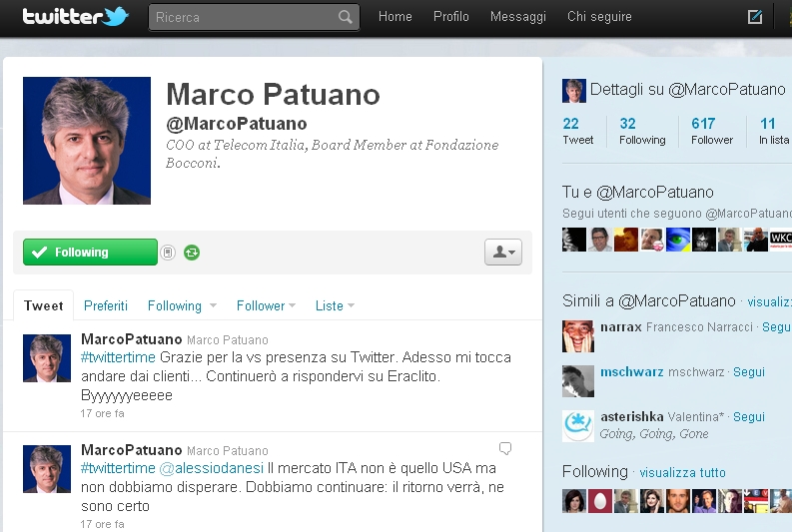Open the @alessiodanesi mention link
Viewport: 792px width, 532px height.
pyautogui.click(x=212, y=468)
